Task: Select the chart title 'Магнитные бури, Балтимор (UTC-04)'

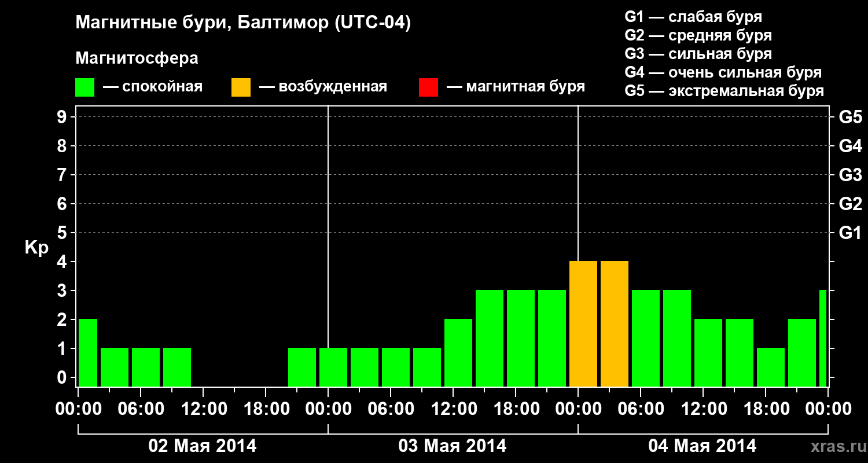Action: [x=243, y=24]
